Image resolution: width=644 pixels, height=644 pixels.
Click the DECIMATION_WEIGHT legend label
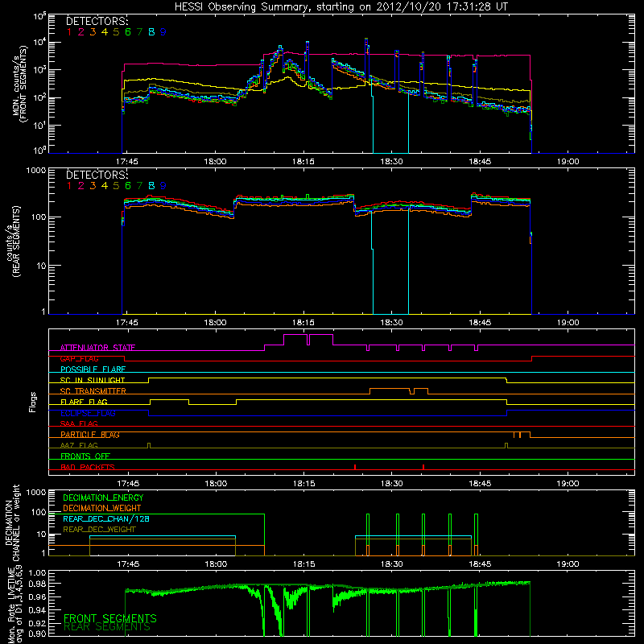[x=102, y=508]
